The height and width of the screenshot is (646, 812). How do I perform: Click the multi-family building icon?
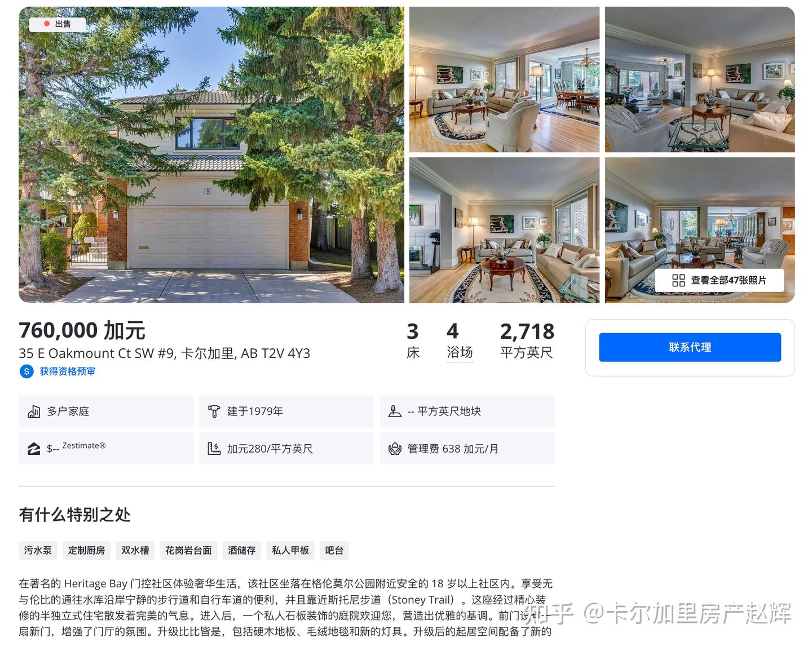coord(34,412)
